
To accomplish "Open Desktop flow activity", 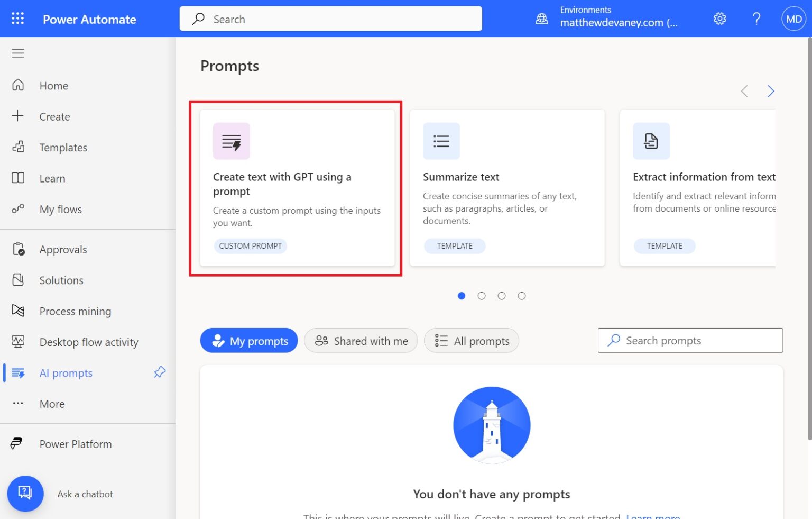I will click(x=18, y=342).
